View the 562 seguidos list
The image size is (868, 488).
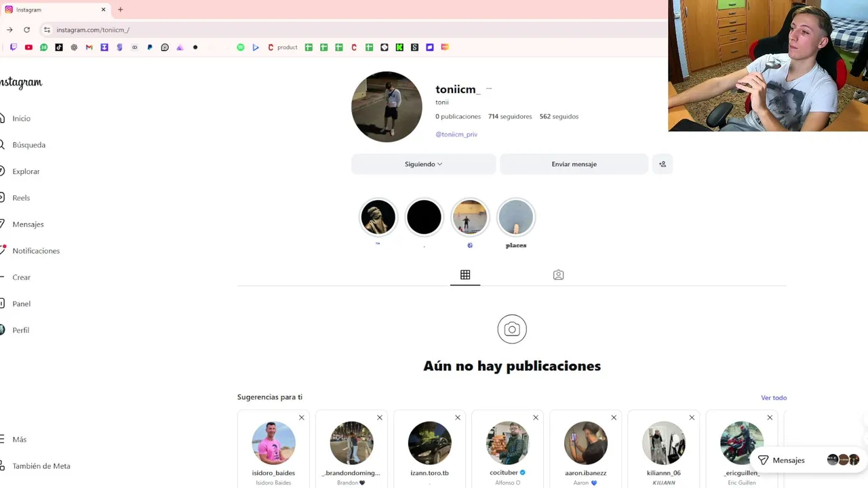tap(559, 117)
